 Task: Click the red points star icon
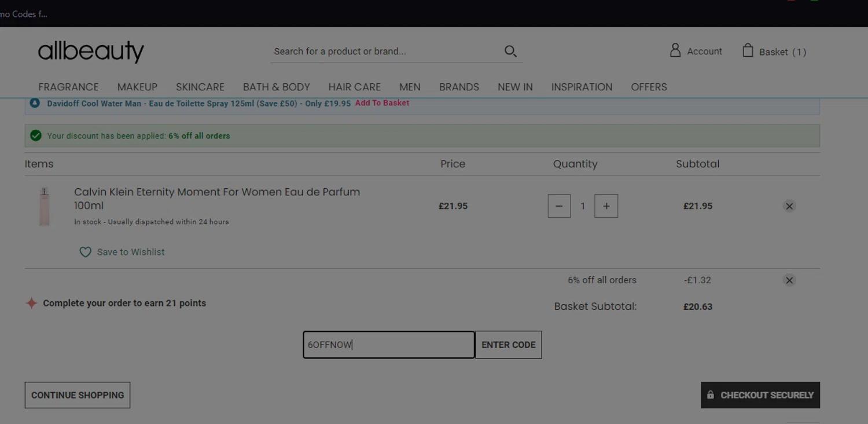(31, 303)
